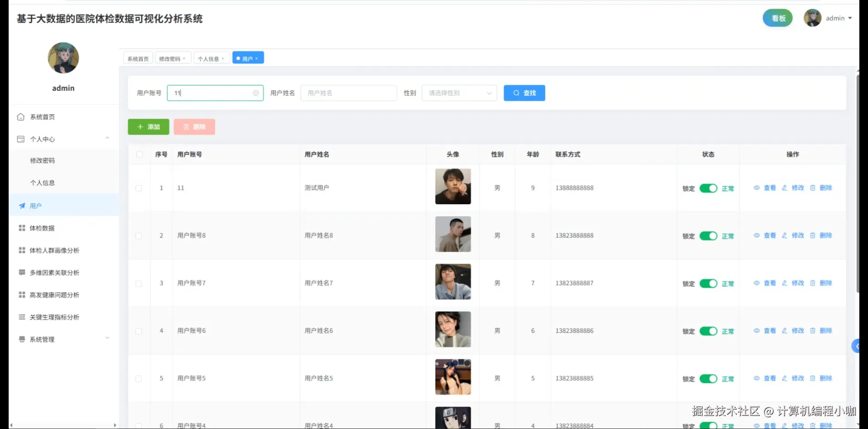This screenshot has width=868, height=429.
Task: Check the row checkbox for 用户账号7
Action: coord(139,284)
